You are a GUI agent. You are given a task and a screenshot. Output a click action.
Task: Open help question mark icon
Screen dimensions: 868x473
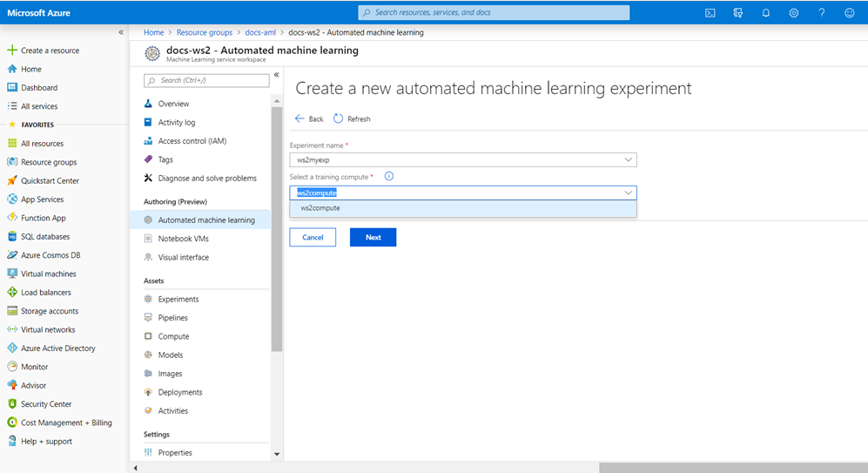coord(822,13)
